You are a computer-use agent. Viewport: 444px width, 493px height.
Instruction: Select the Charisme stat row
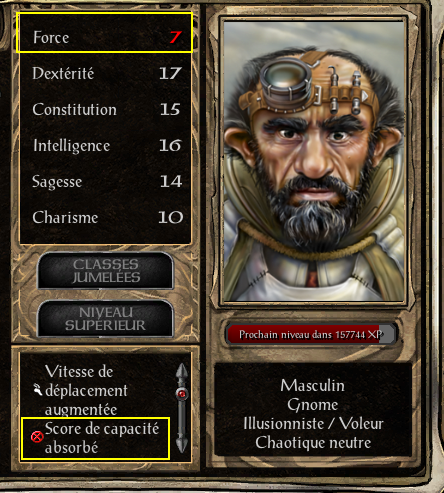(x=105, y=217)
